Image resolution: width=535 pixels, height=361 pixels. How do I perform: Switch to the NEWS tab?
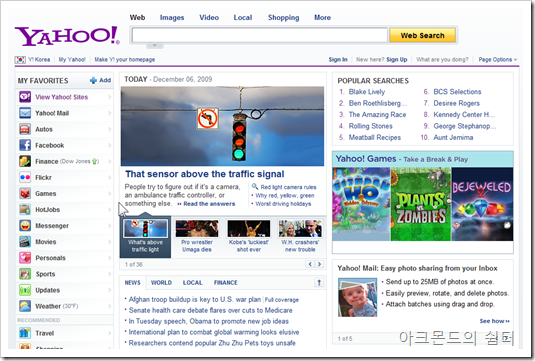coord(132,283)
